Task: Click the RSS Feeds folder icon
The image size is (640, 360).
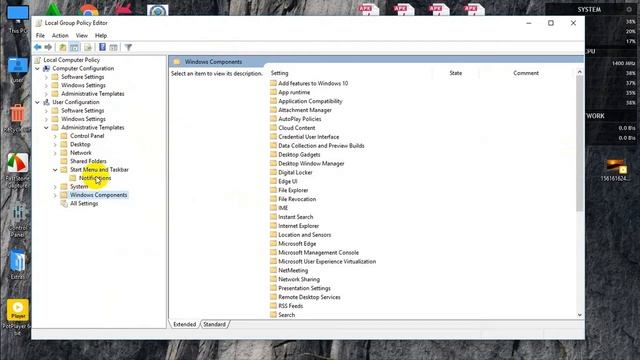Action: (273, 306)
